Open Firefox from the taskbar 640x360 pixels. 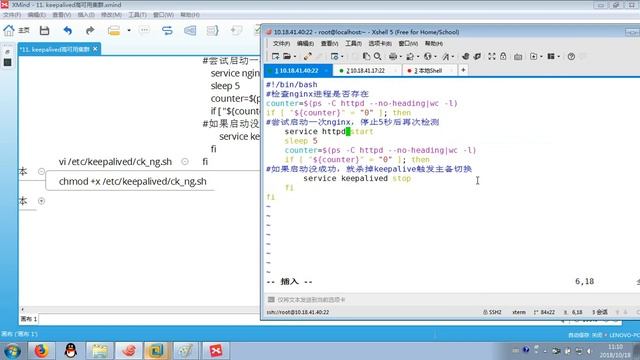coord(41,351)
